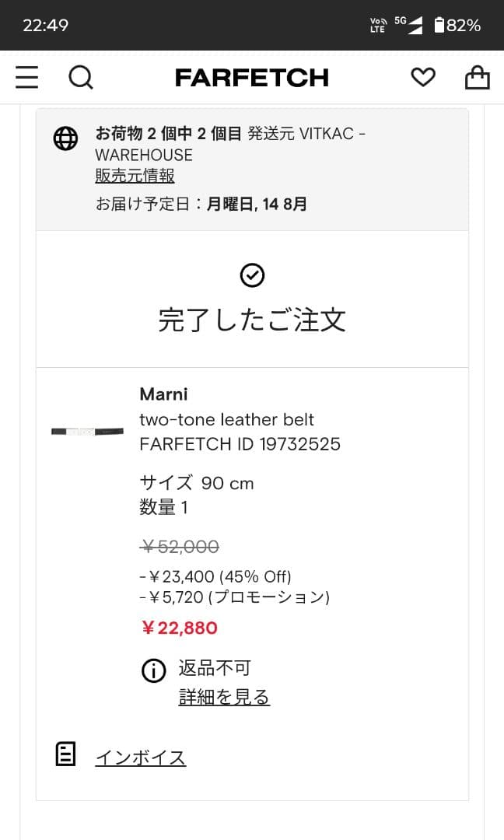Open the shopping bag icon
The image size is (504, 840).
tap(477, 77)
